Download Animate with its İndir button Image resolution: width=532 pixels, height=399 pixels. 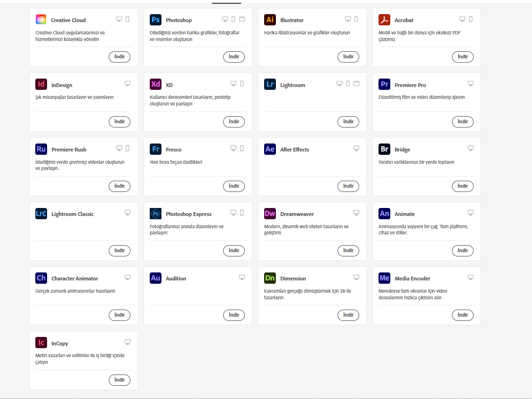[462, 250]
